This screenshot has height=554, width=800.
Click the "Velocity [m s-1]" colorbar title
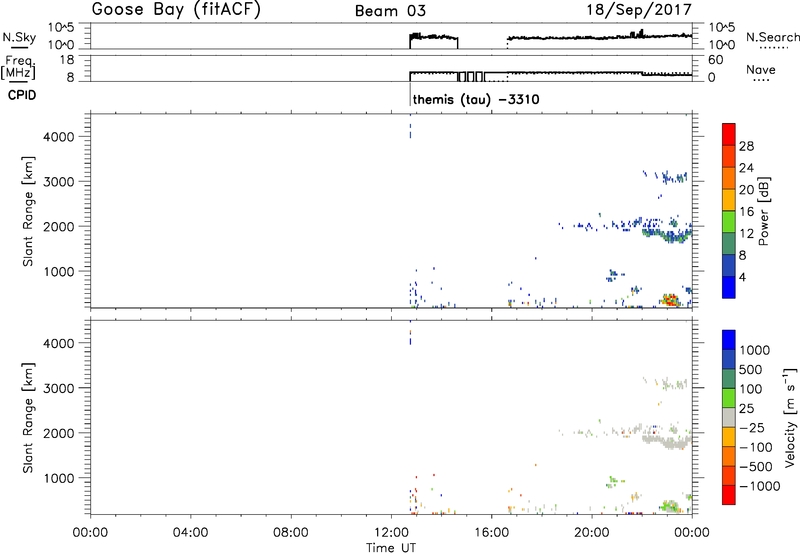coord(790,417)
